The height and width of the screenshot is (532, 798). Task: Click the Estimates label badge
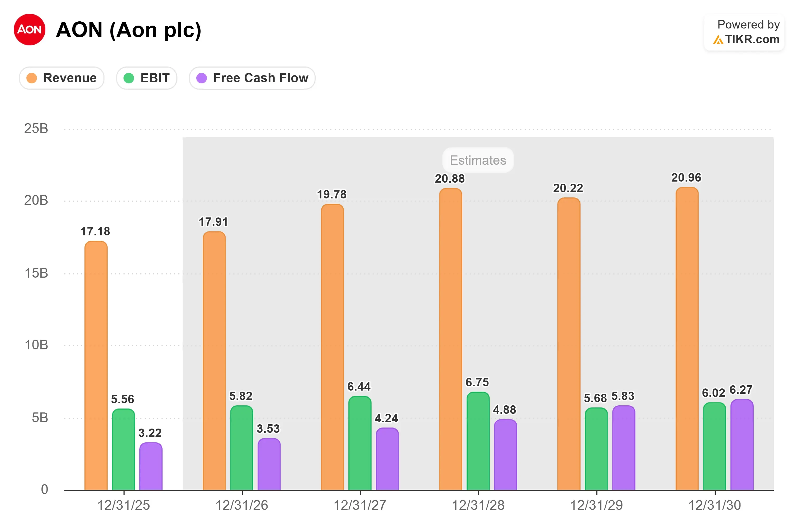(x=478, y=160)
